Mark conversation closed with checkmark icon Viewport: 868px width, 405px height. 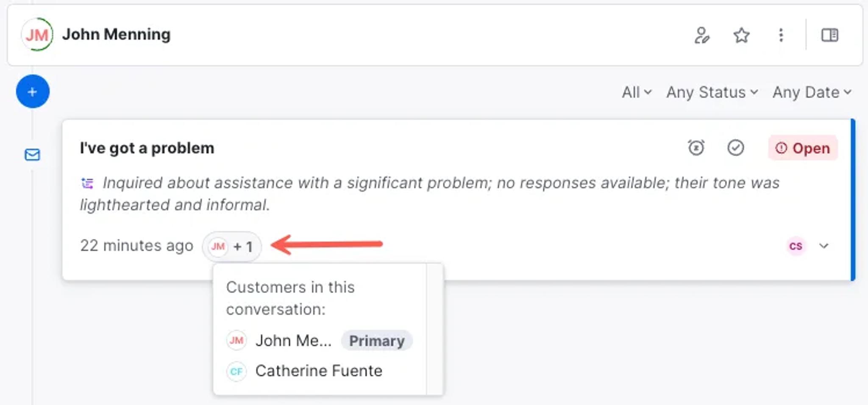[735, 148]
